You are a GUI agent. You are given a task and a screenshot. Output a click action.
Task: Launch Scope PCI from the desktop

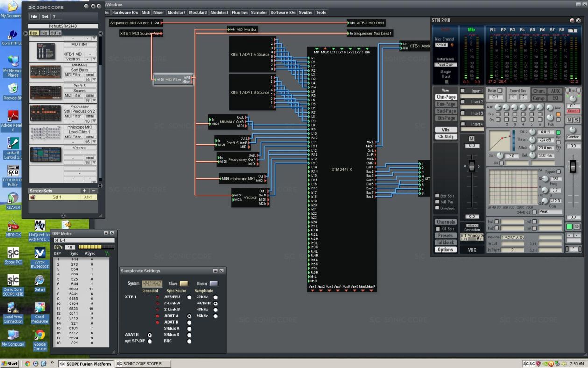tap(13, 255)
